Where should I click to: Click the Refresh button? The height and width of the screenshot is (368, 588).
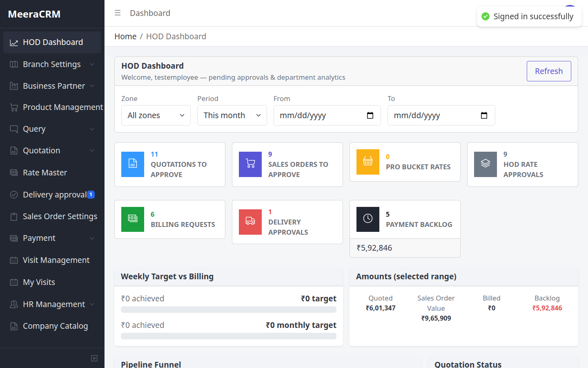click(x=549, y=71)
